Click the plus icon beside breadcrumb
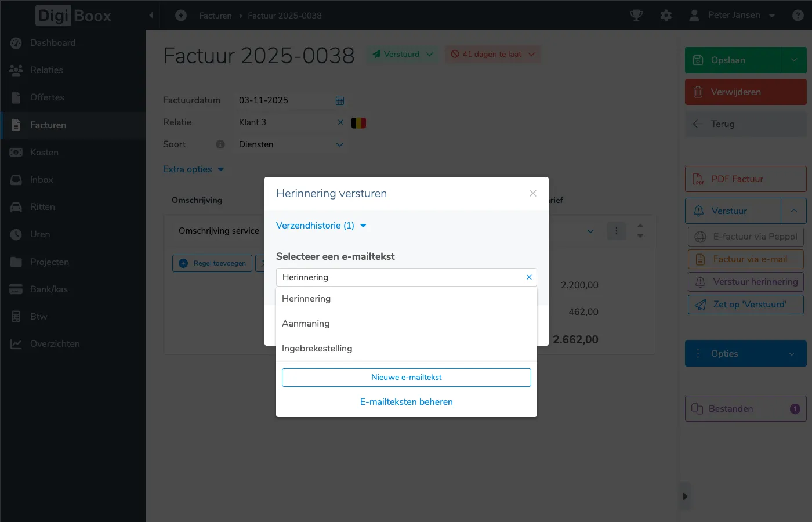812x522 pixels. tap(181, 16)
